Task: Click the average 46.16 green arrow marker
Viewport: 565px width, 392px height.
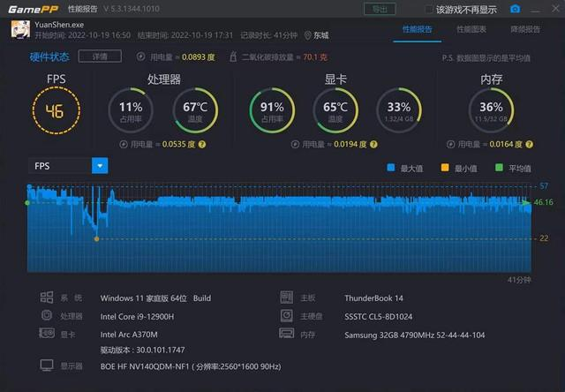Action: pos(526,203)
